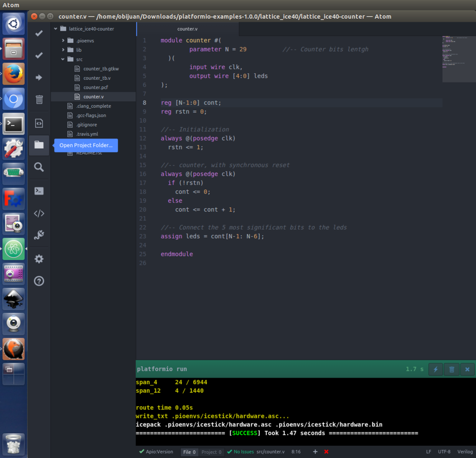Expand the lib folder

[x=78, y=50]
